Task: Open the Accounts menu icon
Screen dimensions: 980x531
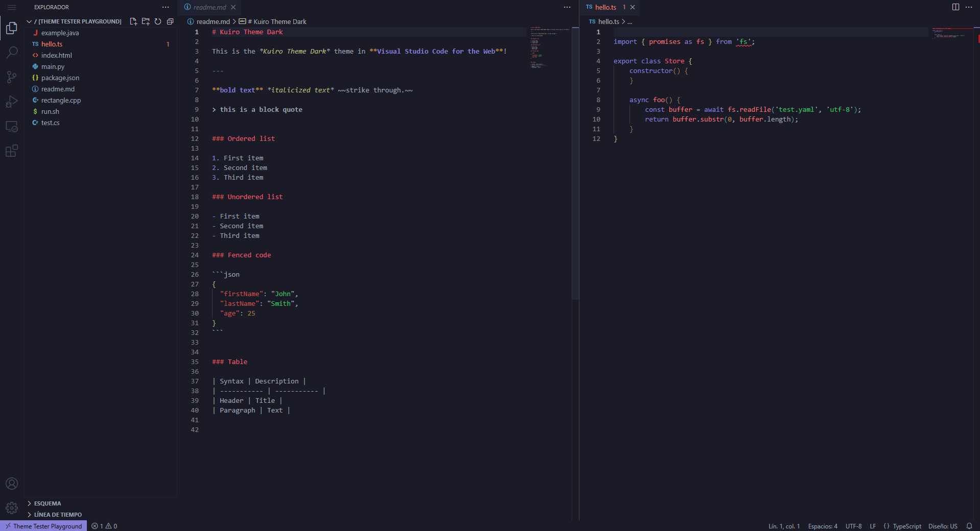Action: pos(12,484)
